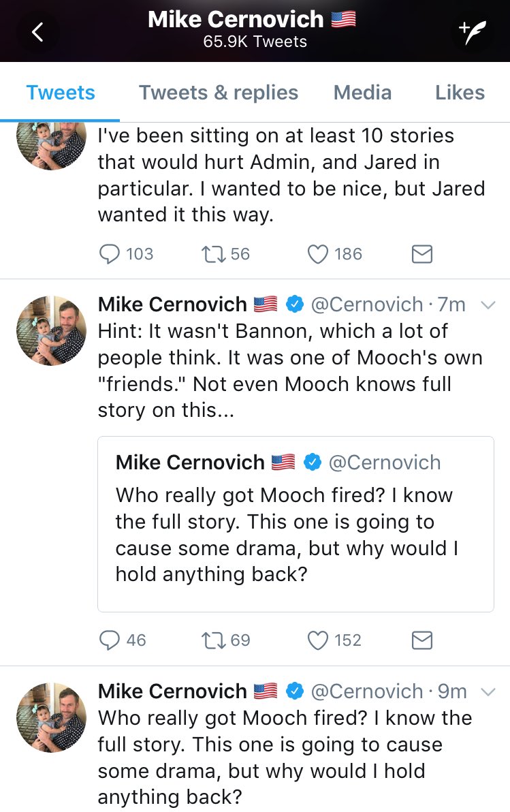Select the Likes tab
This screenshot has width=510, height=812.
point(460,93)
